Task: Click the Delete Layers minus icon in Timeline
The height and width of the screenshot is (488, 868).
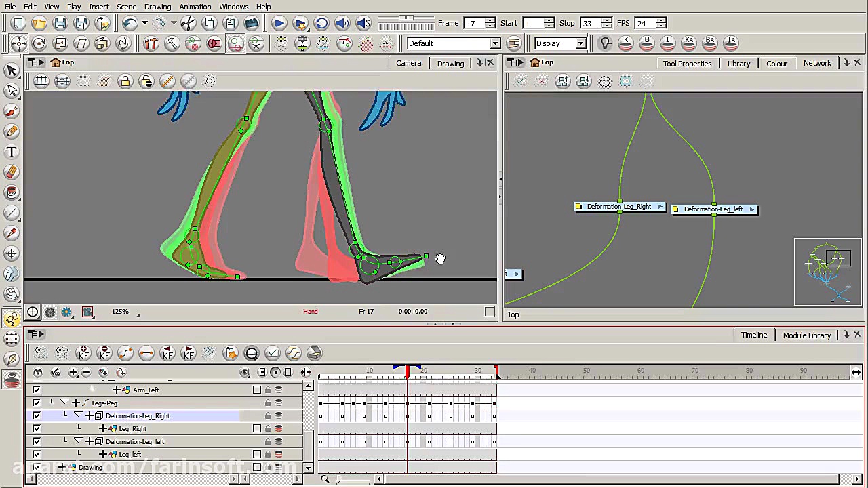Action: (x=85, y=372)
